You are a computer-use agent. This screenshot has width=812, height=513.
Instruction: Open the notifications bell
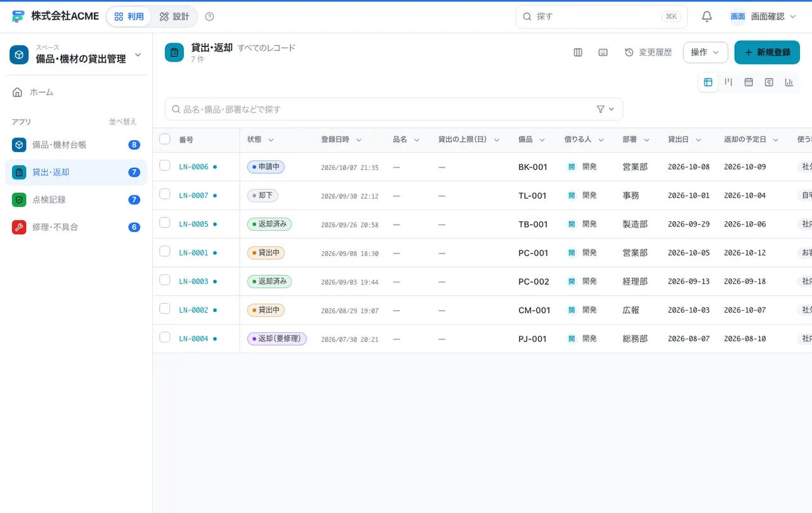[x=707, y=16]
